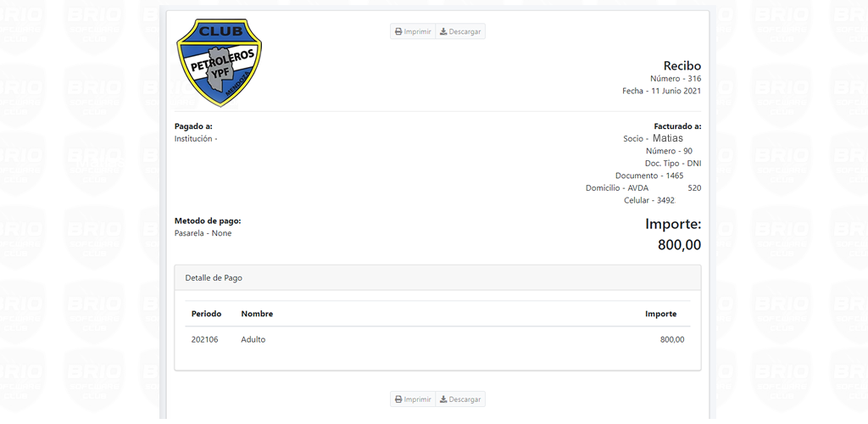Click the 'Detalle de Pago' panel header

point(437,278)
